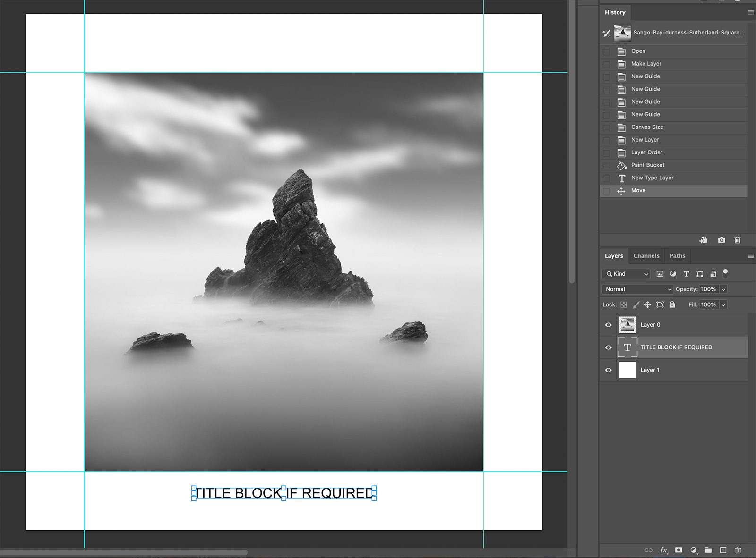Open the Normal blend mode dropdown
This screenshot has height=558, width=756.
pyautogui.click(x=638, y=289)
